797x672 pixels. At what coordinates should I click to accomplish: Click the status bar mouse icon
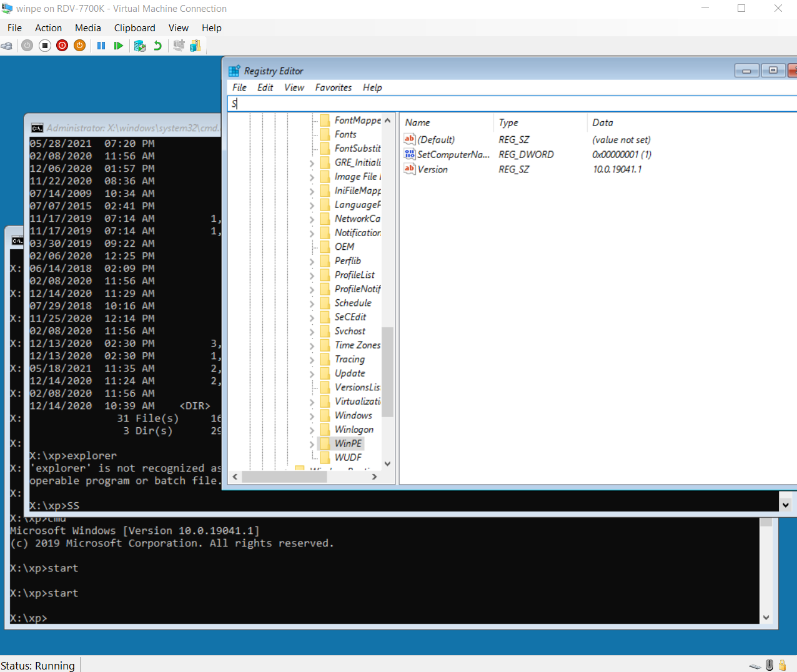click(x=770, y=665)
